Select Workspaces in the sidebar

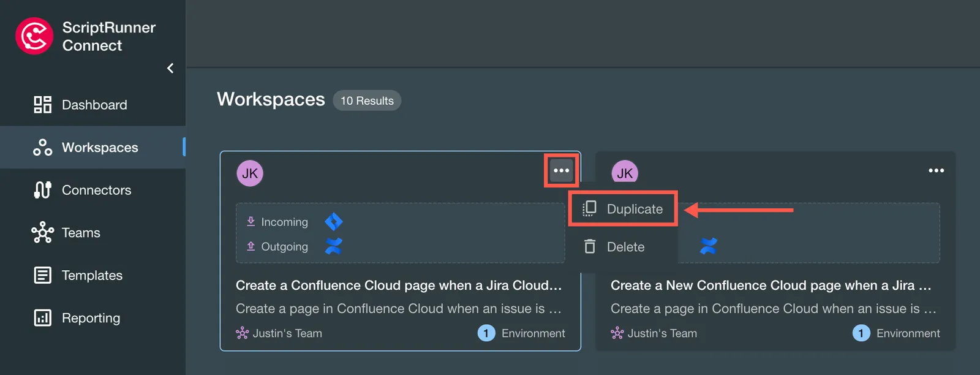[x=92, y=148]
